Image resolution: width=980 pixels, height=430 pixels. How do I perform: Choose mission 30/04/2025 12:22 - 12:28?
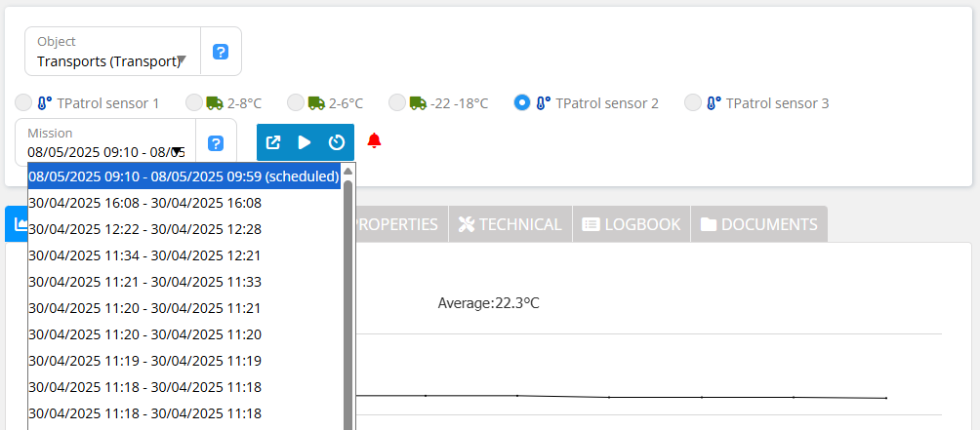tap(144, 229)
